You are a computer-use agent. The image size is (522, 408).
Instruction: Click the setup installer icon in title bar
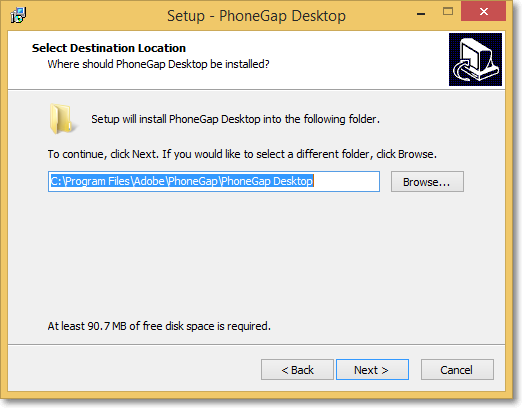(x=18, y=15)
